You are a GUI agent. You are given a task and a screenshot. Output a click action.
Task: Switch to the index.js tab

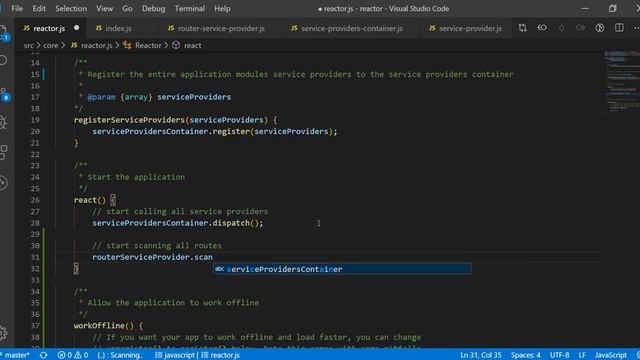118,28
